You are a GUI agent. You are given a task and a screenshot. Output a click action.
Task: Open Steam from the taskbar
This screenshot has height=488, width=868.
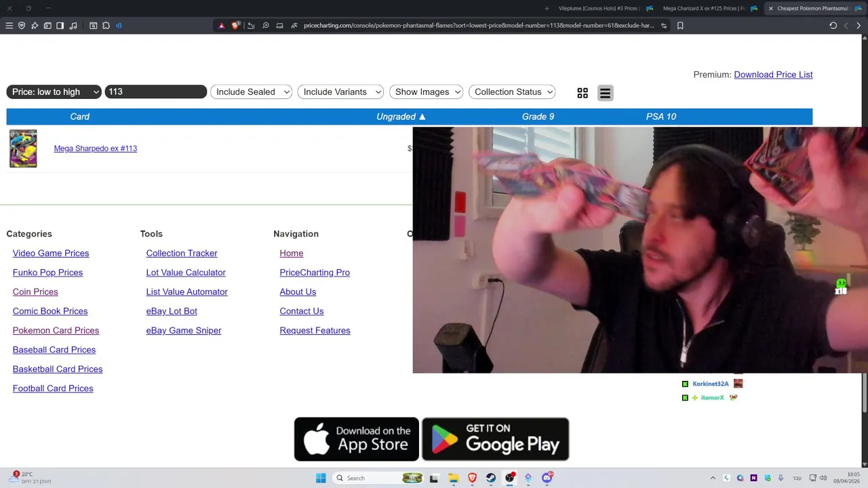tap(490, 478)
